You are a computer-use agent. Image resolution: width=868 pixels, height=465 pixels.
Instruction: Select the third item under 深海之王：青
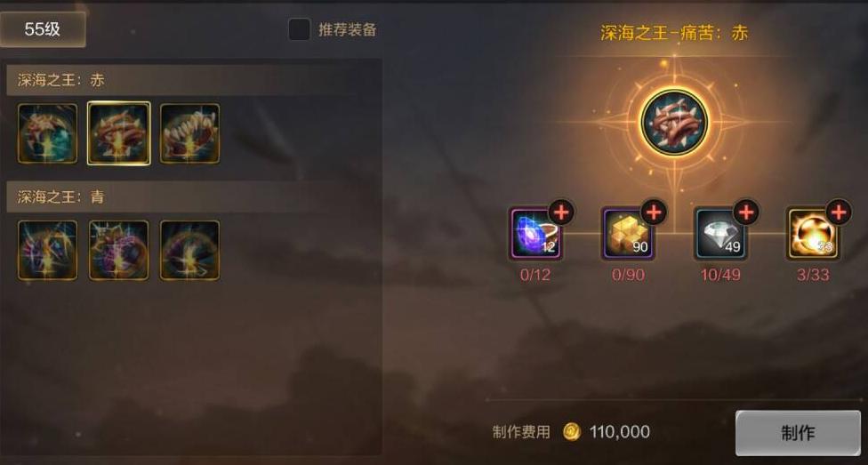click(190, 250)
